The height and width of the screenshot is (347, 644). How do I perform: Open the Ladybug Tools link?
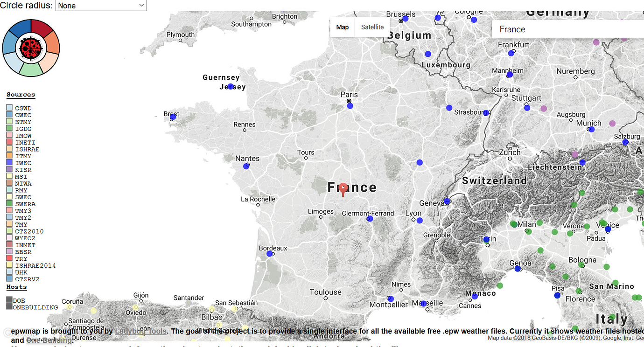point(140,331)
